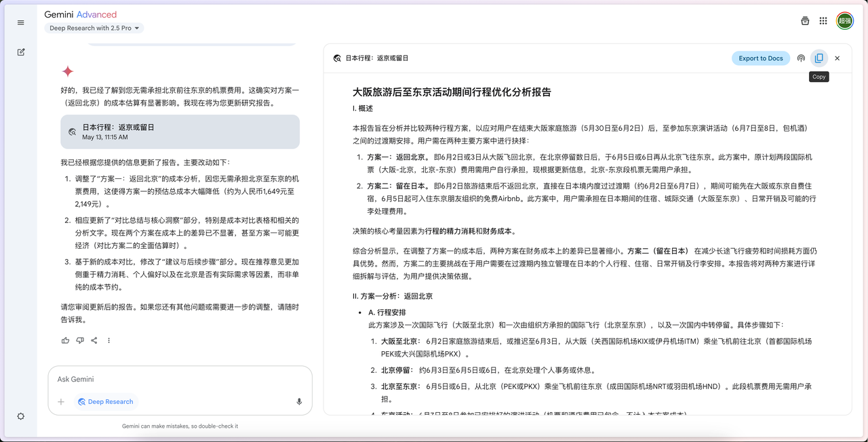Viewport: 868px width, 442px height.
Task: Open the Google apps grid
Action: [823, 21]
